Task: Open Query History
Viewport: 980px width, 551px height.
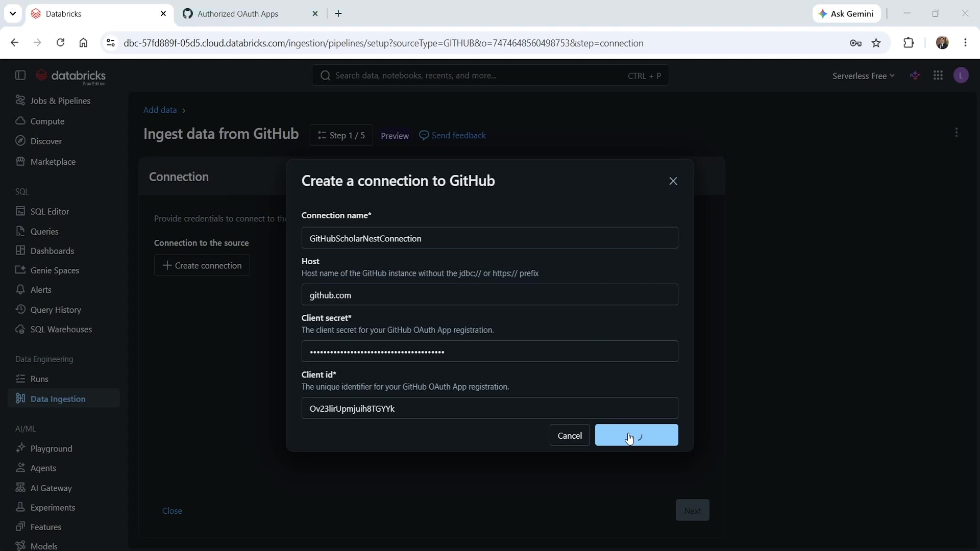Action: [x=56, y=310]
